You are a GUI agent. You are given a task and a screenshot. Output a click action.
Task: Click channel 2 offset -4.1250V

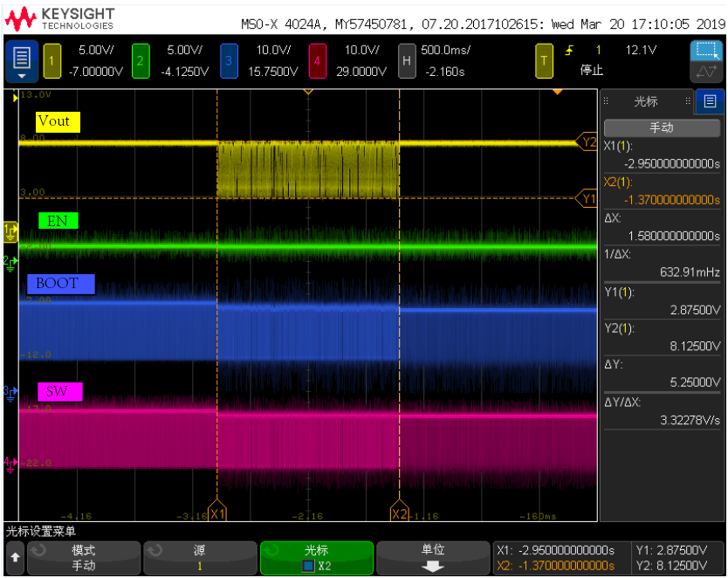click(x=185, y=72)
